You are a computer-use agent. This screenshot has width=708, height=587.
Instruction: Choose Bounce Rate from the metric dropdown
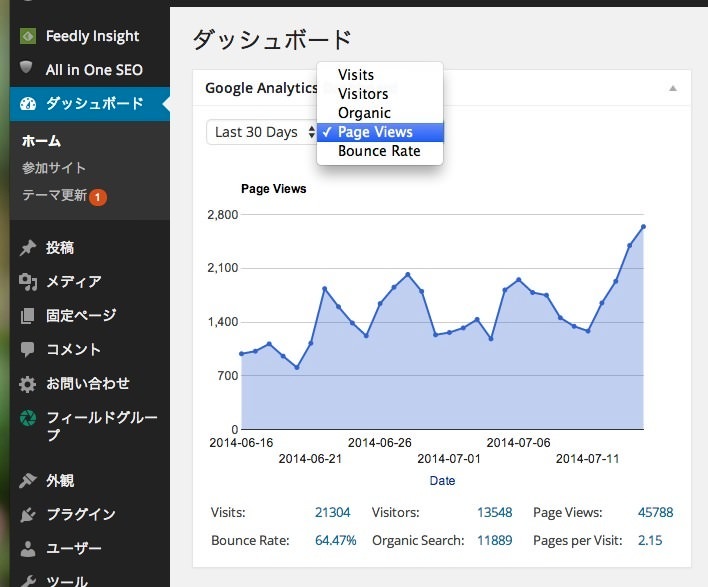[380, 151]
